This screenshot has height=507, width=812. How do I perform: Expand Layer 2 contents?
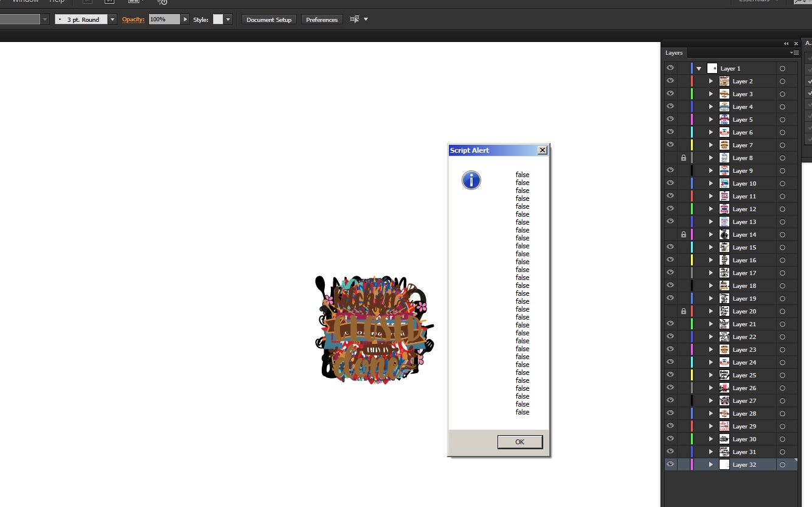pyautogui.click(x=710, y=82)
